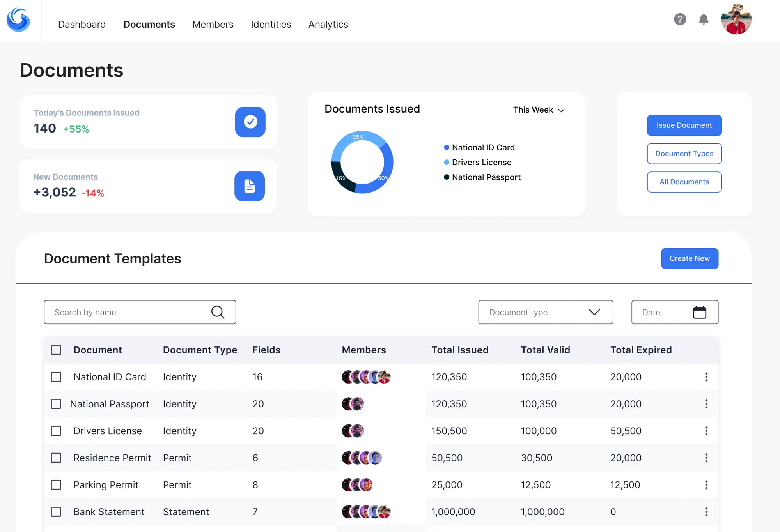Screen dimensions: 780x532
Task: Click the Issue Document button
Action: tap(684, 125)
